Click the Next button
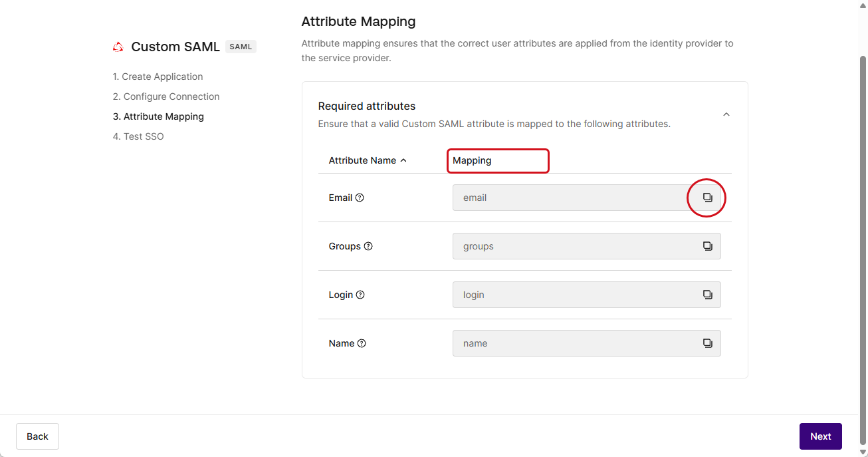 tap(820, 436)
